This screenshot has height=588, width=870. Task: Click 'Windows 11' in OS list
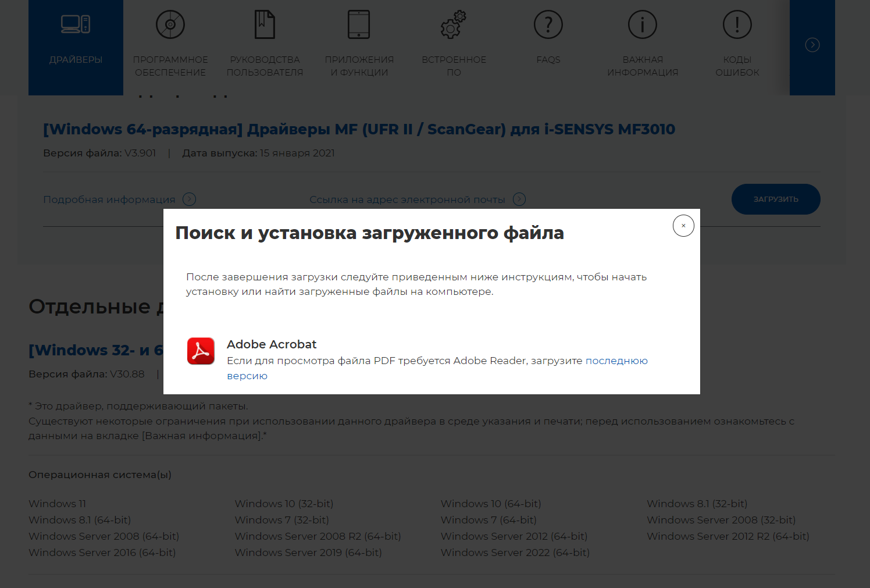click(58, 504)
